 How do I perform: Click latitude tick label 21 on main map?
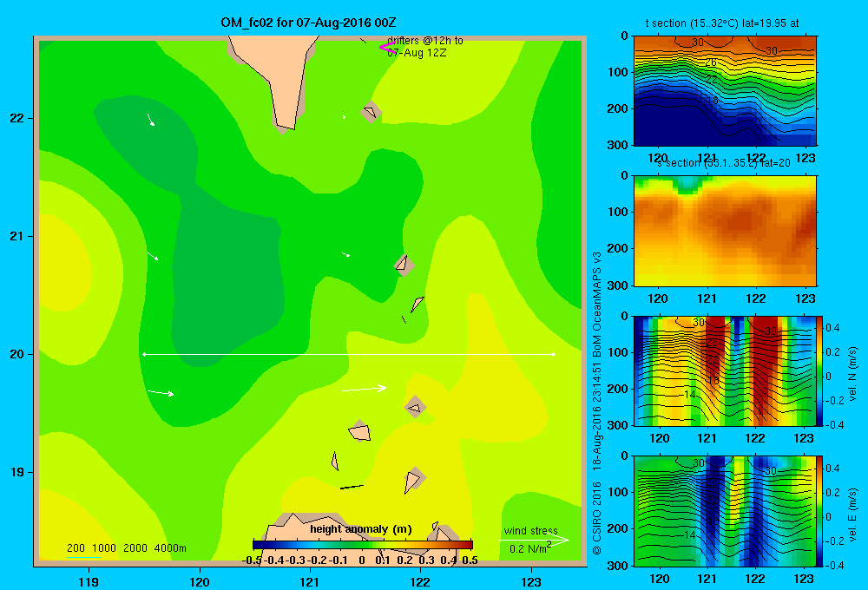(x=17, y=236)
